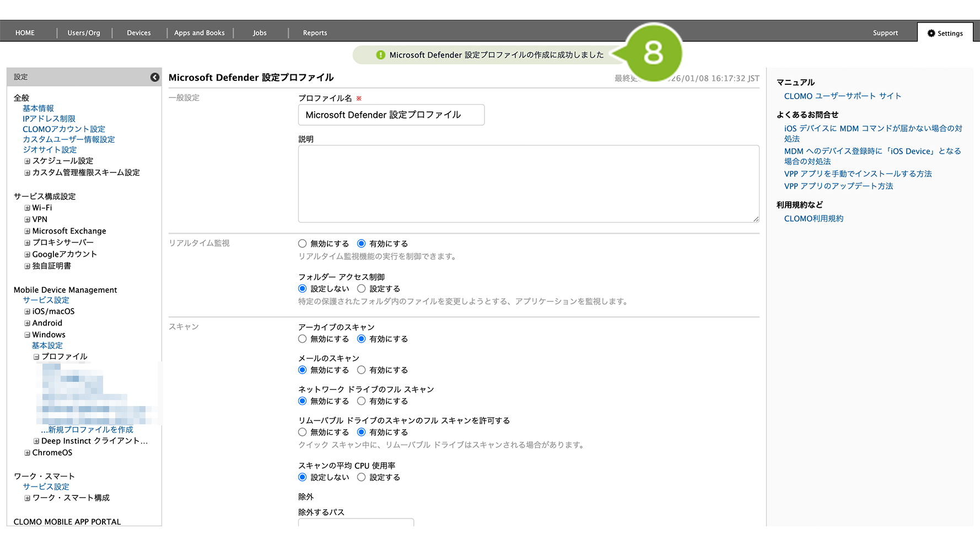980x551 pixels.
Task: Expand the ChromeOS tree node
Action: point(27,453)
